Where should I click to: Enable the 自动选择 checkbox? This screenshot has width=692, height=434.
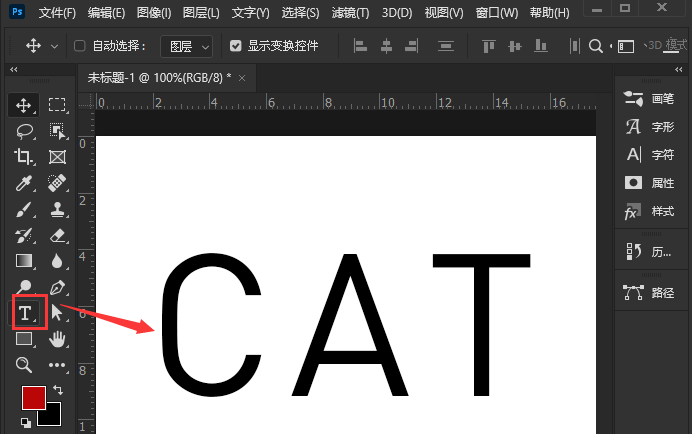point(80,46)
